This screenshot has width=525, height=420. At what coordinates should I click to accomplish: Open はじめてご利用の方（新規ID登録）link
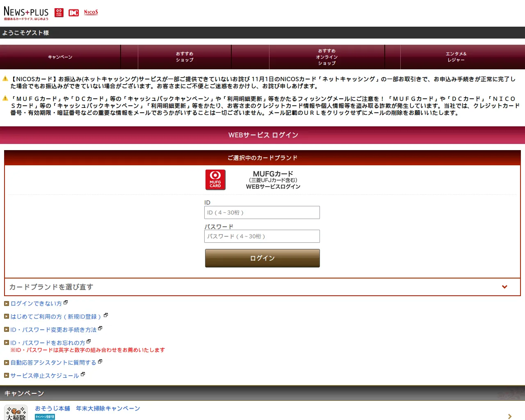click(56, 317)
